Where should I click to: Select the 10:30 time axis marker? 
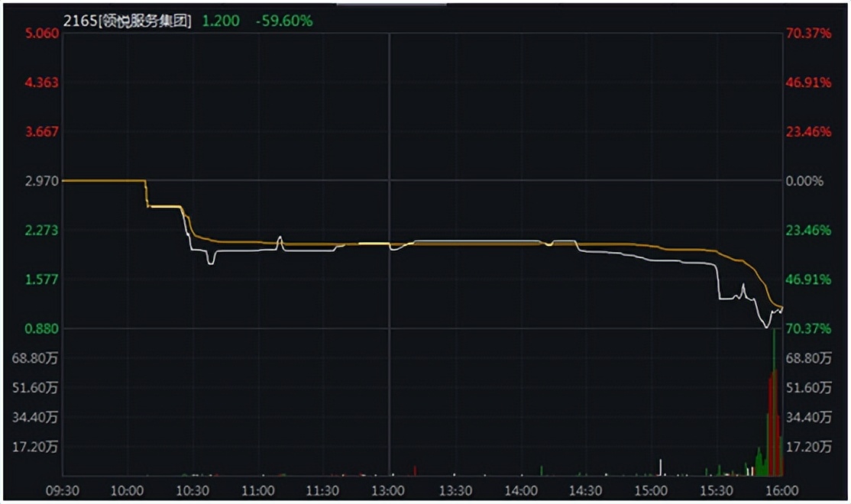(193, 489)
